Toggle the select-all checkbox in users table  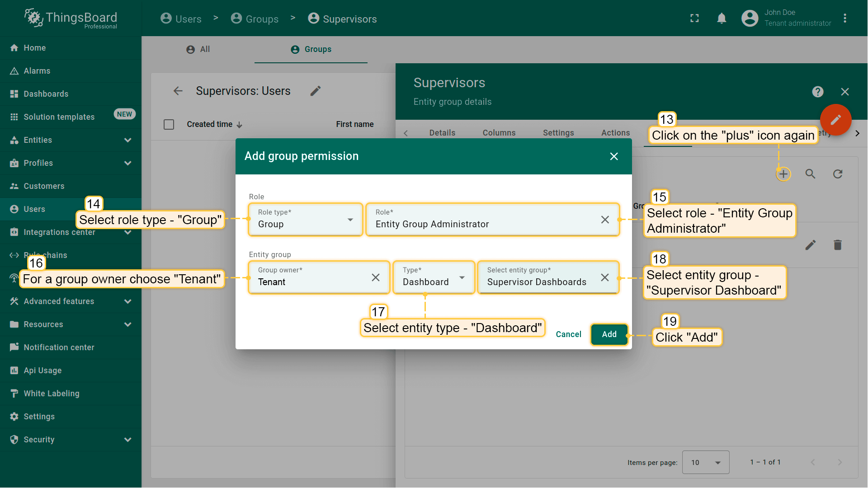(x=169, y=124)
